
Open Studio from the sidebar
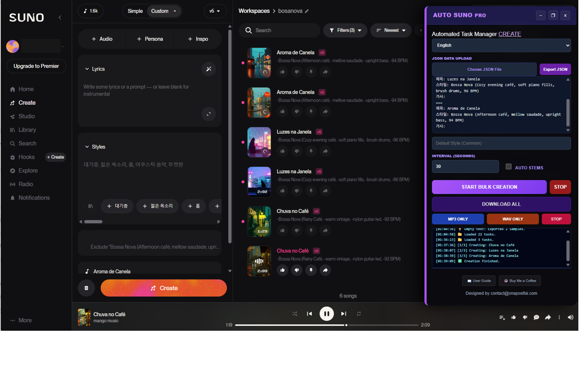[22, 116]
